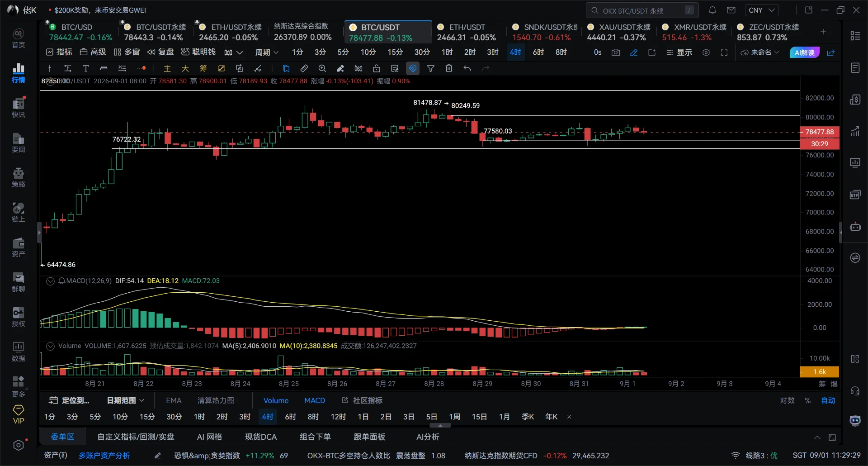The image size is (868, 466).
Task: Open the 快讯 news flash sidebar section
Action: point(18,108)
